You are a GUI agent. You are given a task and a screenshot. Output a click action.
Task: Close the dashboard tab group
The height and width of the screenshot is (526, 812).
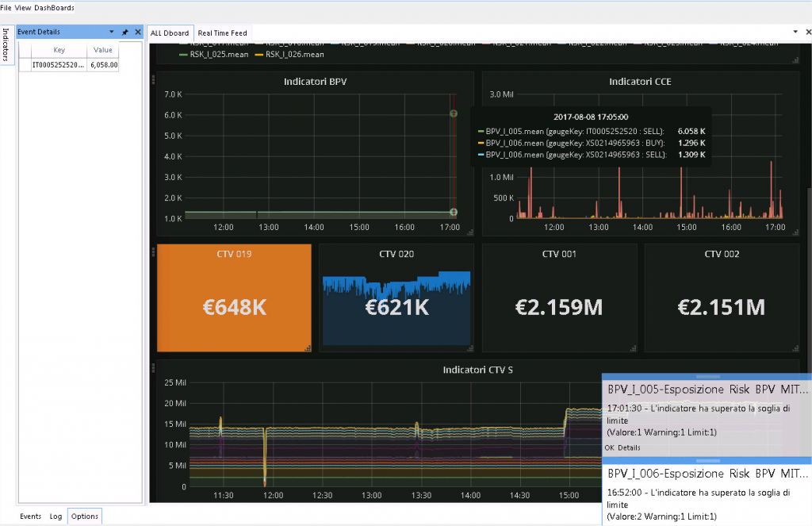[x=806, y=33]
